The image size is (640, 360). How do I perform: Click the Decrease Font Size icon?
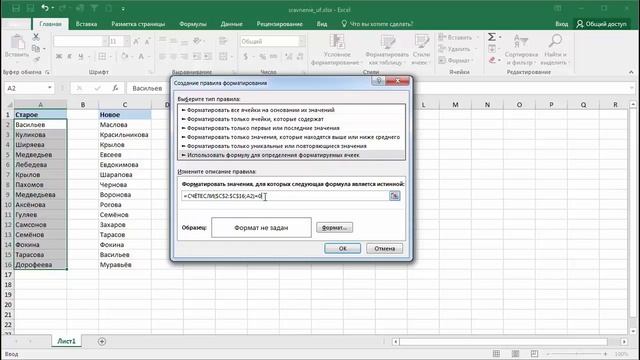tap(147, 41)
